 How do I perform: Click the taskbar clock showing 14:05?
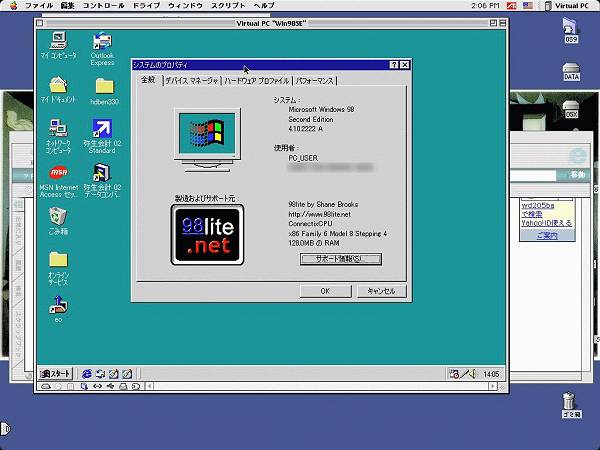(491, 374)
